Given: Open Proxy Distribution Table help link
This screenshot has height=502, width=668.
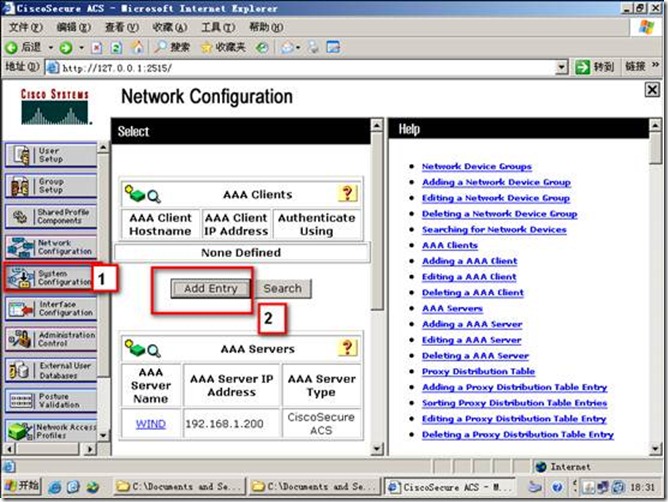Looking at the screenshot, I should (478, 371).
